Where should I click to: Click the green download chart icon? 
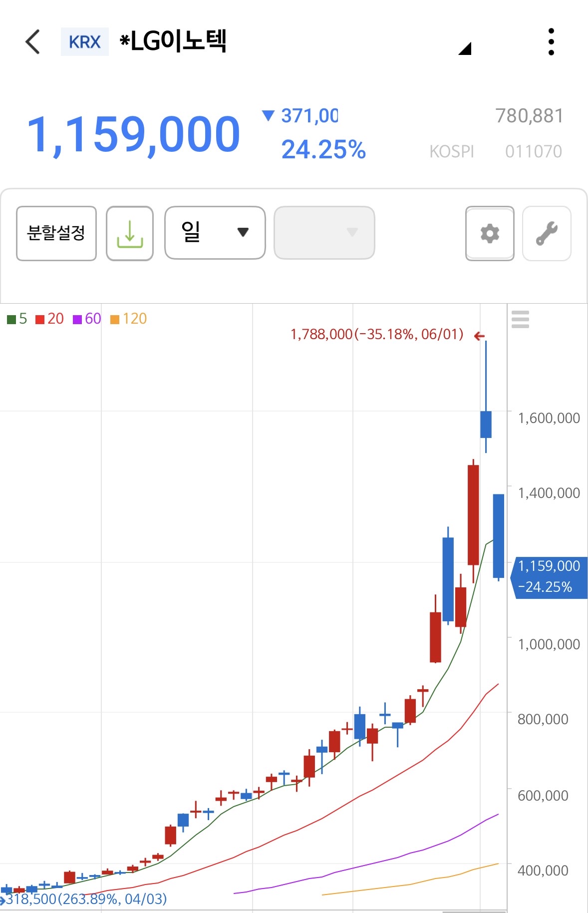pos(130,233)
